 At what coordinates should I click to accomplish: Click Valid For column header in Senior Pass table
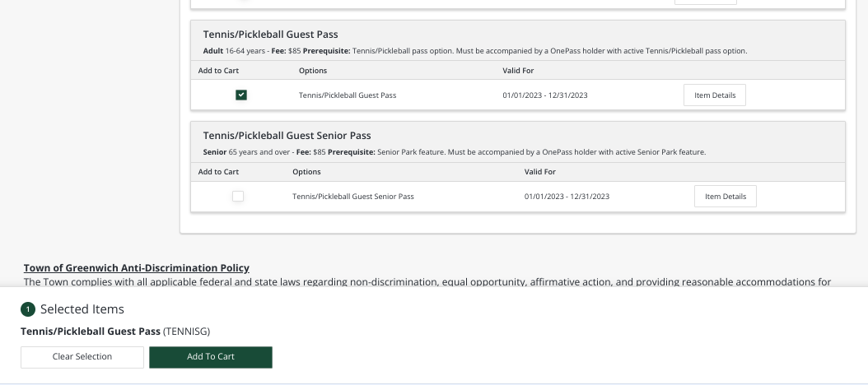pyautogui.click(x=539, y=172)
